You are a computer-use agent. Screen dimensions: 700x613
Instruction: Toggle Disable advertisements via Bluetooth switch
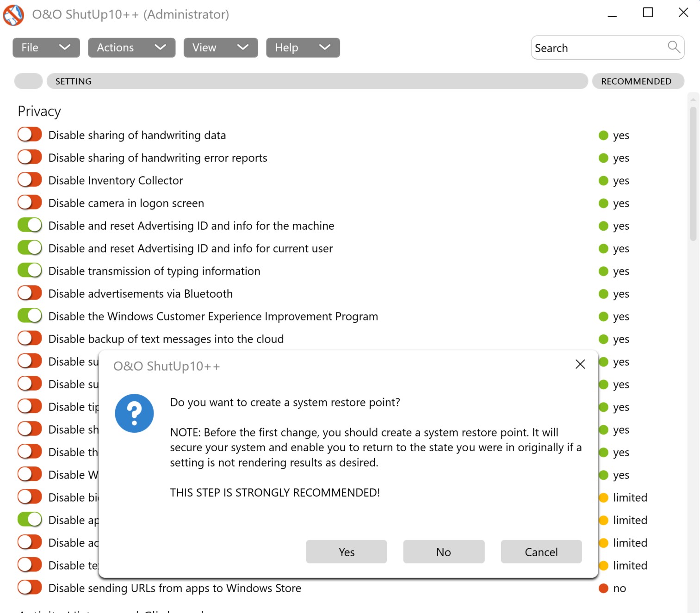[30, 294]
